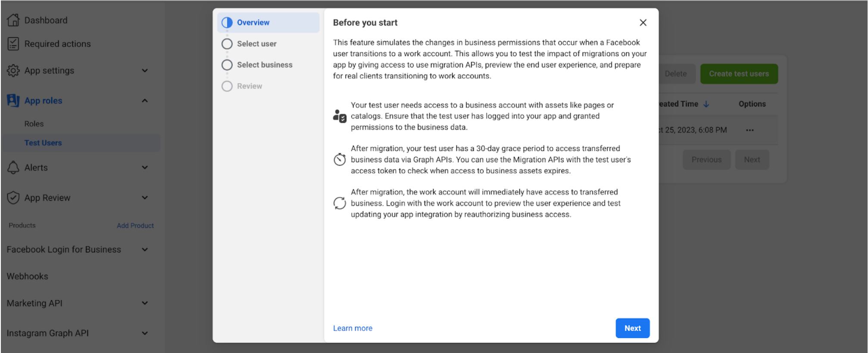Expand the Alerts section
Image resolution: width=868 pixels, height=353 pixels.
click(x=145, y=167)
